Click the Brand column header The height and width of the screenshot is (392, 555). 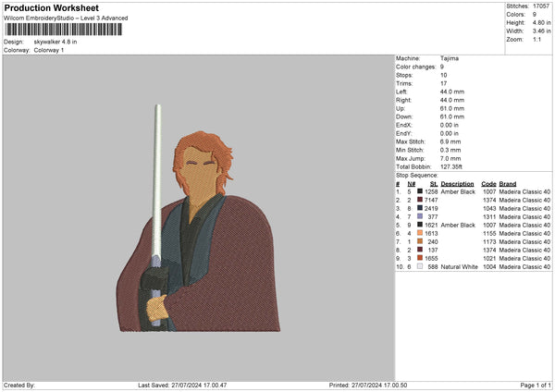(x=508, y=184)
